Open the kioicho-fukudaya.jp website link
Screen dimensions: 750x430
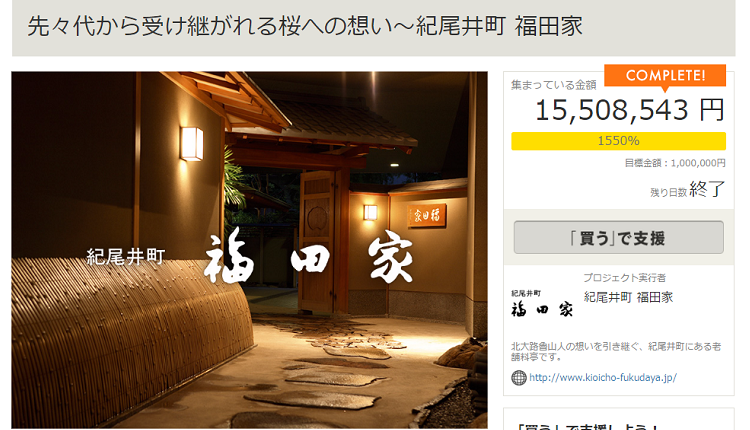[x=603, y=378]
